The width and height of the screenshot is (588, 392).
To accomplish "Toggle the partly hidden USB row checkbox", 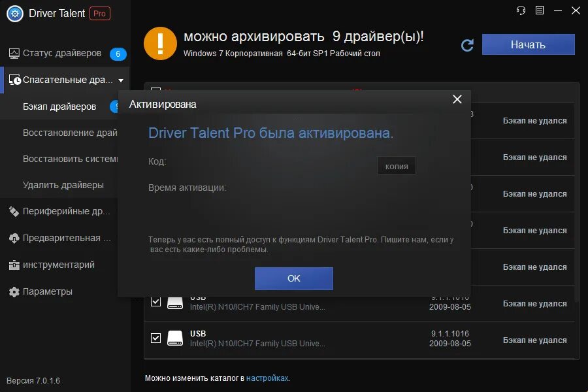I will click(x=155, y=302).
